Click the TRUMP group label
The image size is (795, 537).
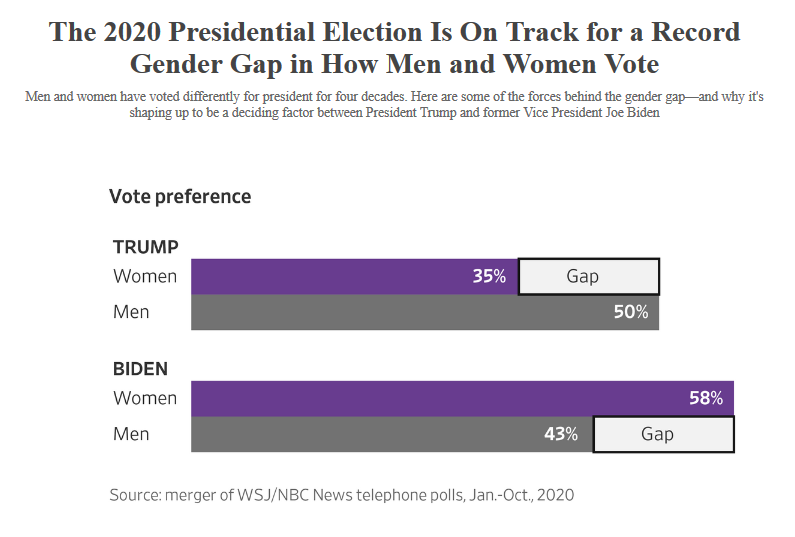[146, 247]
